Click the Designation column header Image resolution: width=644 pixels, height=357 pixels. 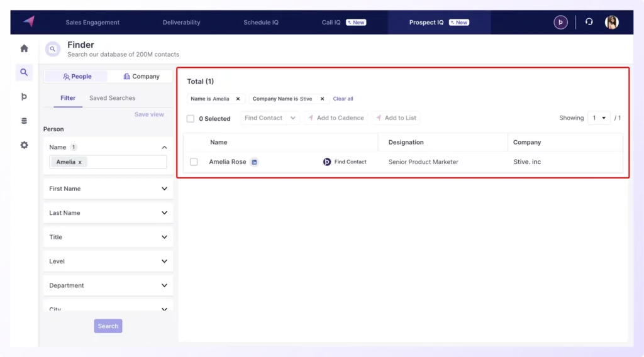406,143
